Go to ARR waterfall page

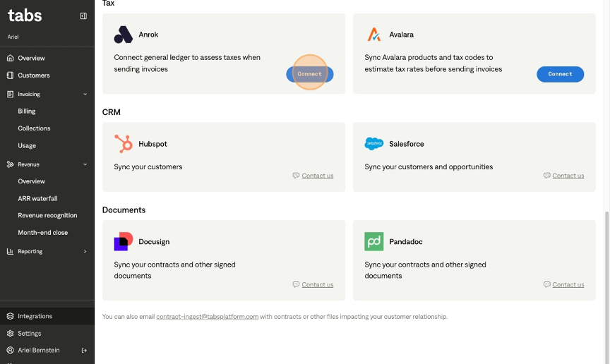[x=37, y=199]
